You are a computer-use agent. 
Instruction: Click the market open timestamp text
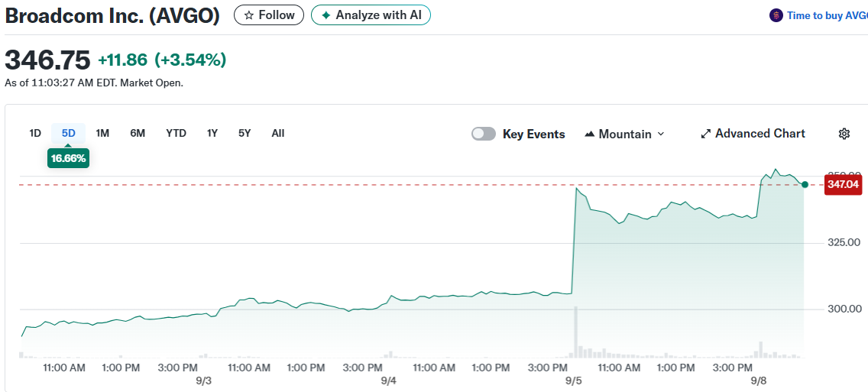click(x=94, y=83)
